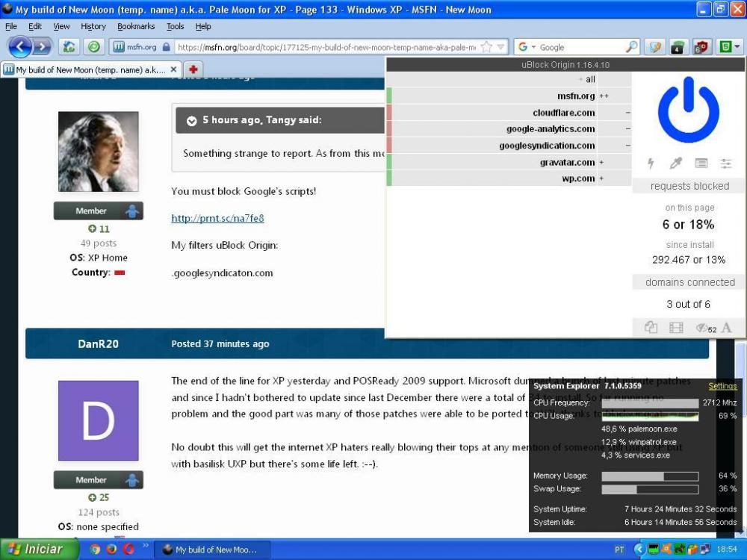Open DanR20's profile name link
Screen dimensions: 747x560
(x=98, y=343)
